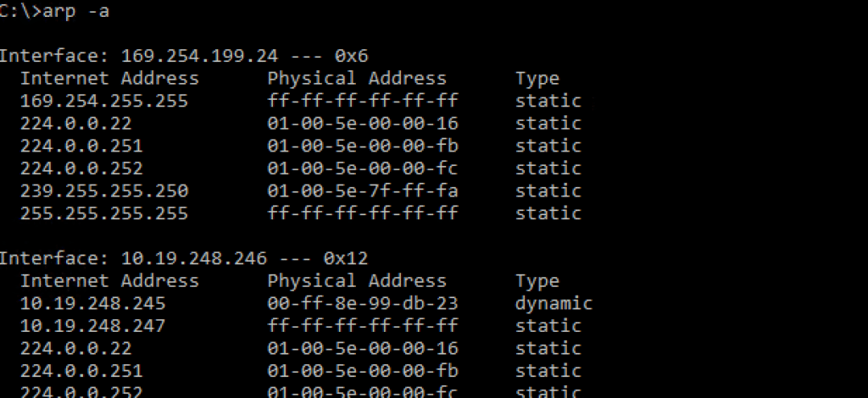
Task: Select the MAC address 00-ff-8e-99-db-23
Action: point(363,303)
